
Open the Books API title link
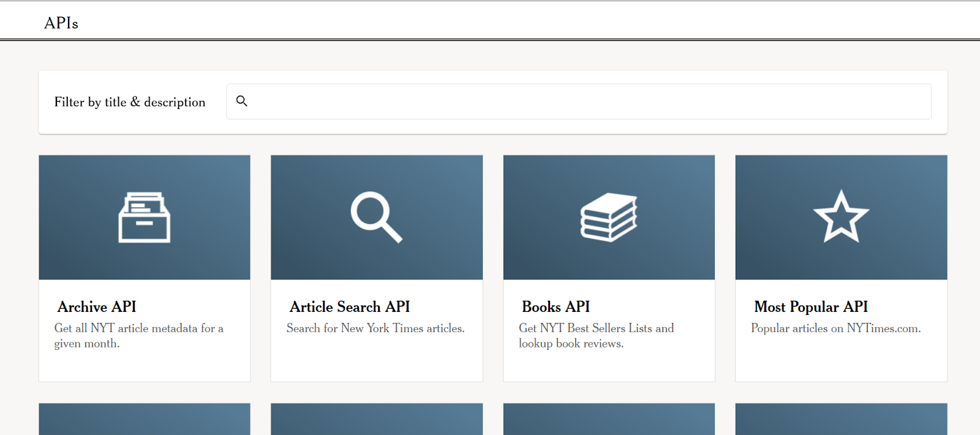[x=556, y=306]
